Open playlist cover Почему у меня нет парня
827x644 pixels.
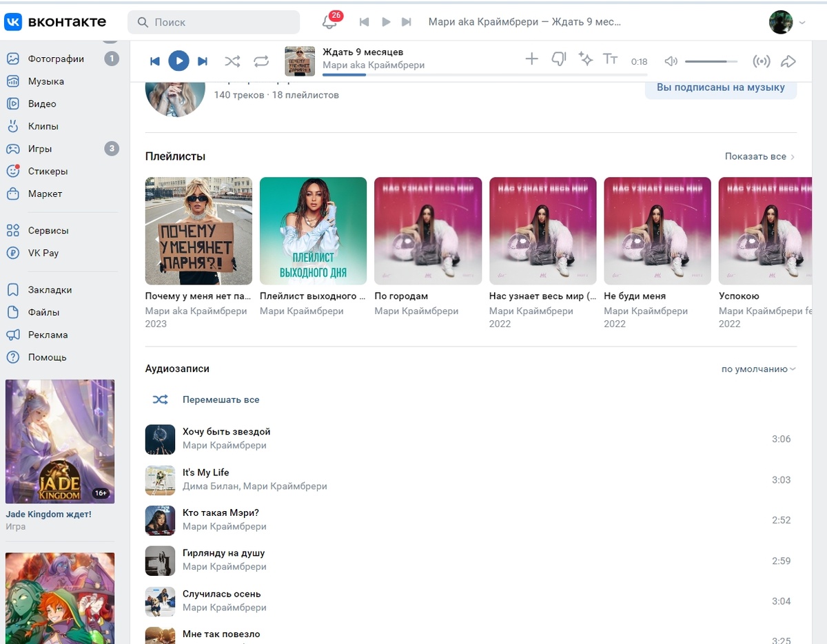pyautogui.click(x=198, y=231)
